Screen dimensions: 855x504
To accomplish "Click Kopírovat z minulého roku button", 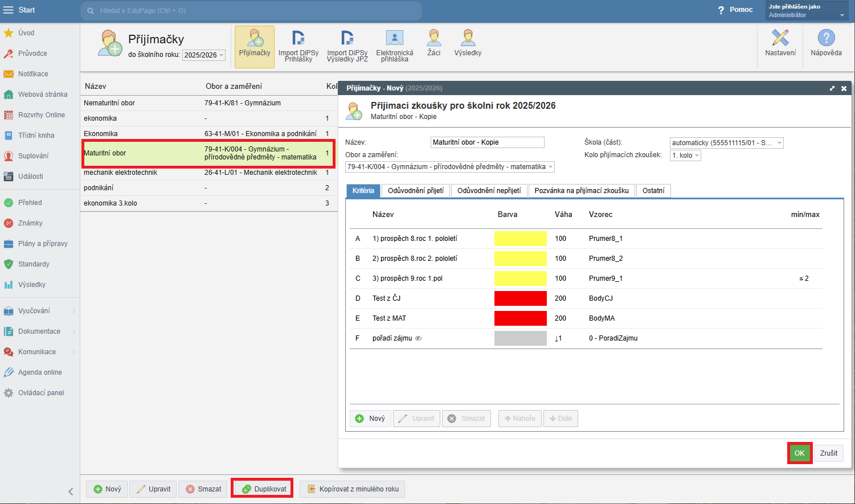I will (353, 489).
